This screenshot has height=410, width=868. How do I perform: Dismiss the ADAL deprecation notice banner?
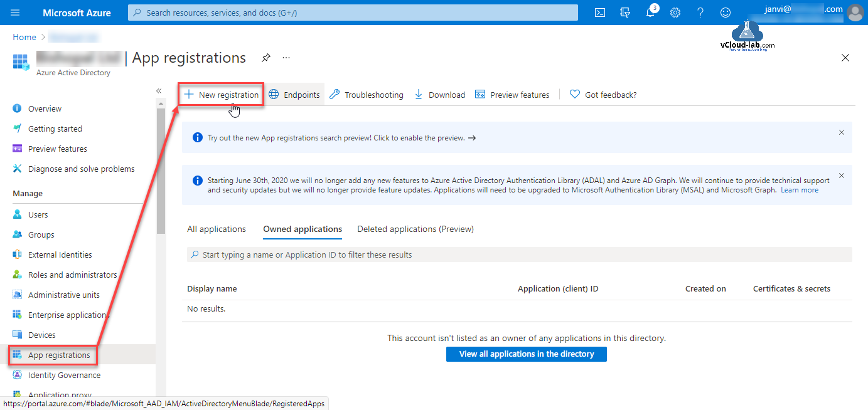(842, 175)
